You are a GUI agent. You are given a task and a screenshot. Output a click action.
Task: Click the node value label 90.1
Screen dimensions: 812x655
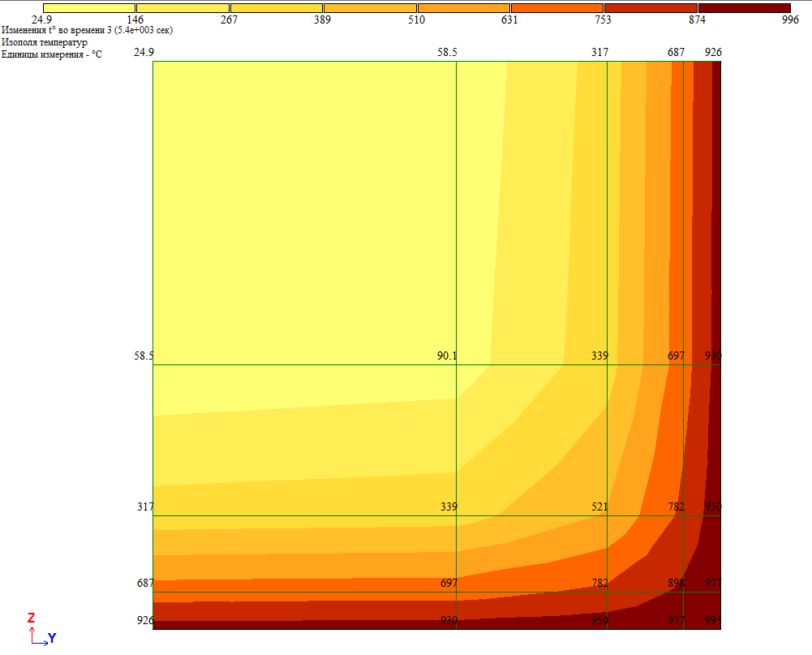pyautogui.click(x=447, y=356)
